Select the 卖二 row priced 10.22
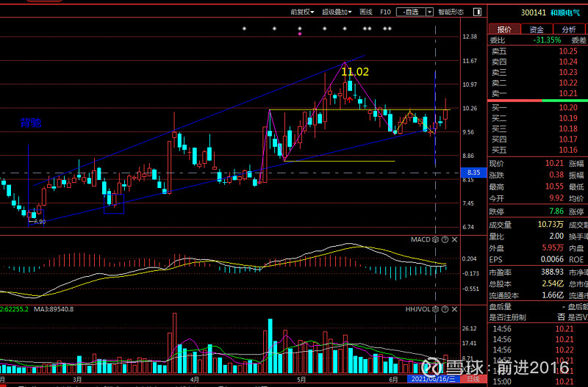Screen dimensions: 588x387 538,83
